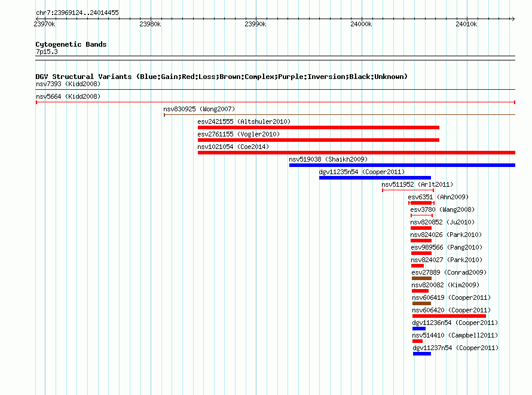This screenshot has width=532, height=395.
Task: Click the nsv1021054 (Coe2014) loss bar
Action: (357, 153)
